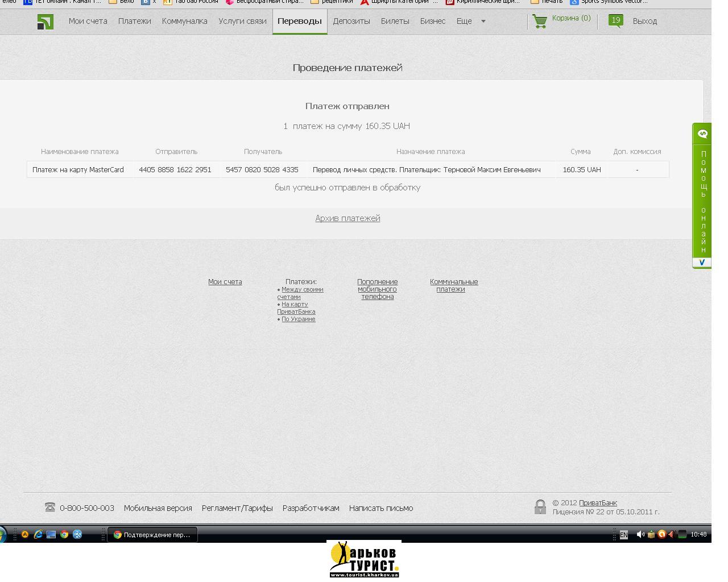Collapse the Помощь онлайн panel using the bottom chevron

point(702,263)
